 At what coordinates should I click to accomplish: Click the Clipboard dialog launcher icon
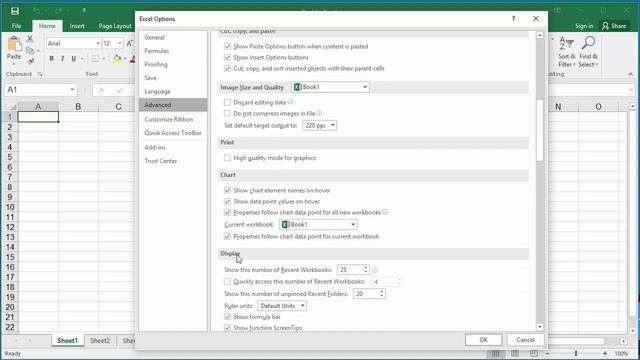[x=40, y=74]
